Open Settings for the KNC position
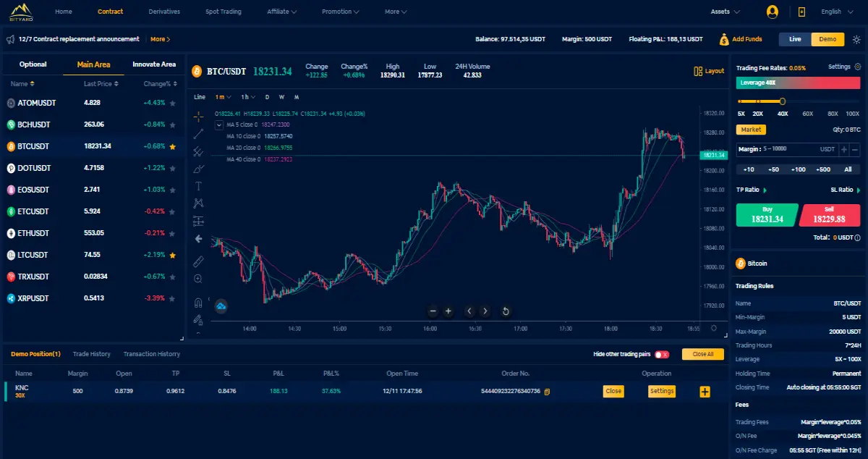 [662, 391]
